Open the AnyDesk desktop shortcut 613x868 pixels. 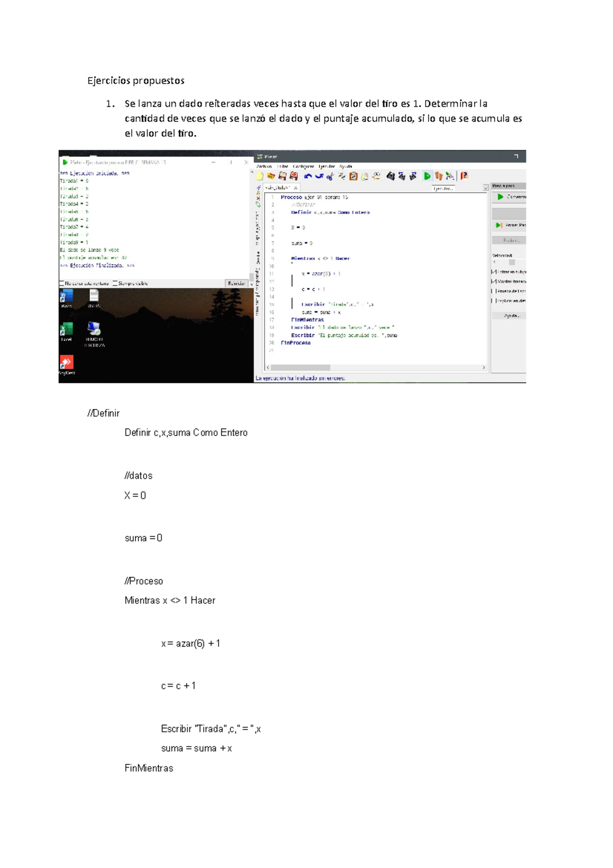[66, 365]
